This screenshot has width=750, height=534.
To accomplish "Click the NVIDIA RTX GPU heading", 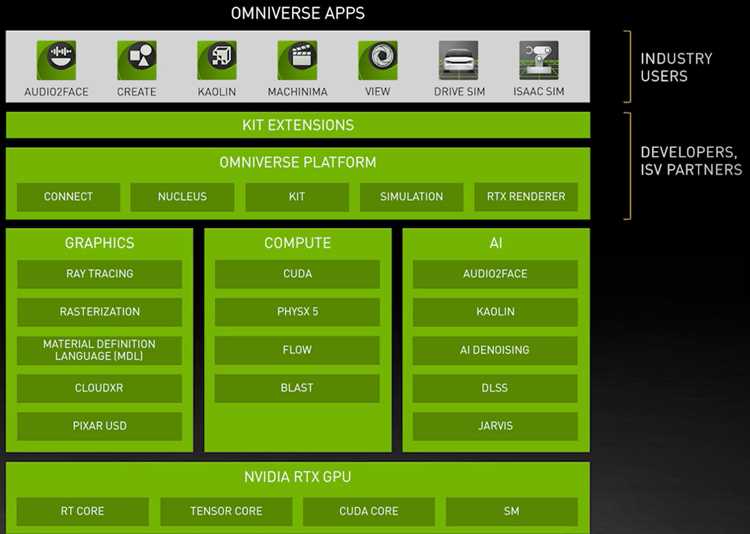I will point(298,477).
